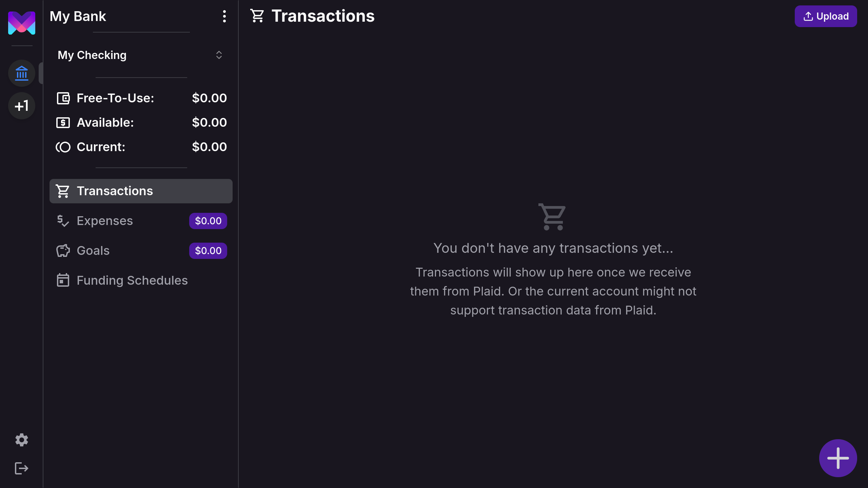Click the My Bank title
Viewport: 868px width, 488px height.
[78, 16]
